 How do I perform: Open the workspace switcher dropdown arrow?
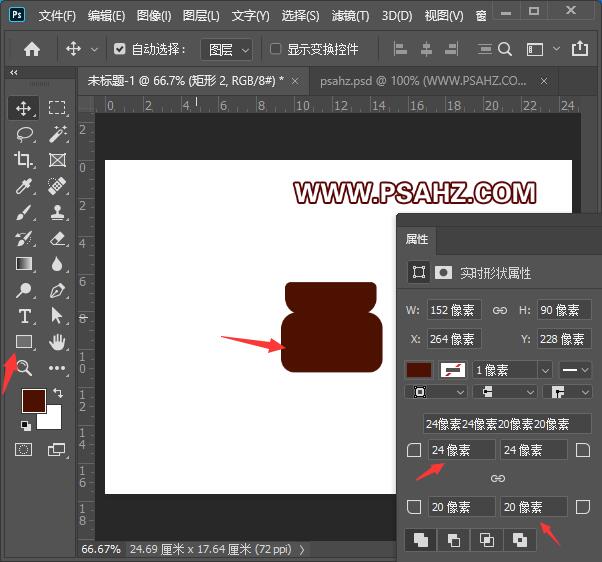point(556,49)
